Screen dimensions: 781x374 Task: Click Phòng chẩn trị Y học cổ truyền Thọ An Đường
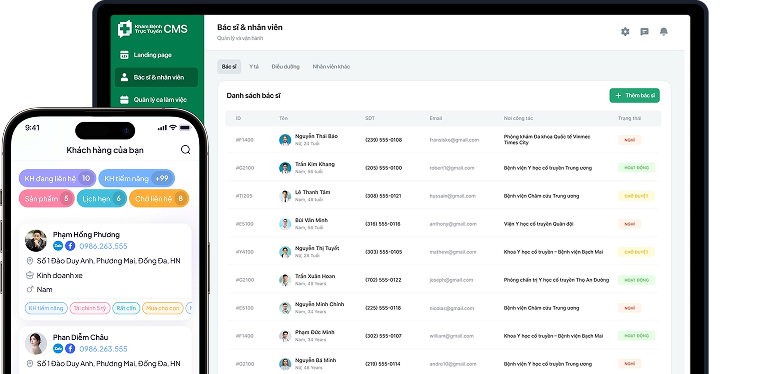pos(556,280)
